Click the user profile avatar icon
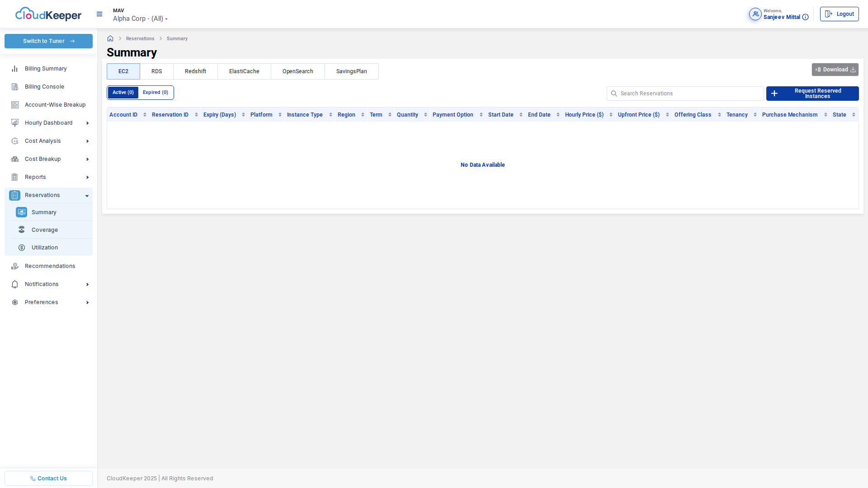Viewport: 868px width, 488px height. [x=755, y=14]
